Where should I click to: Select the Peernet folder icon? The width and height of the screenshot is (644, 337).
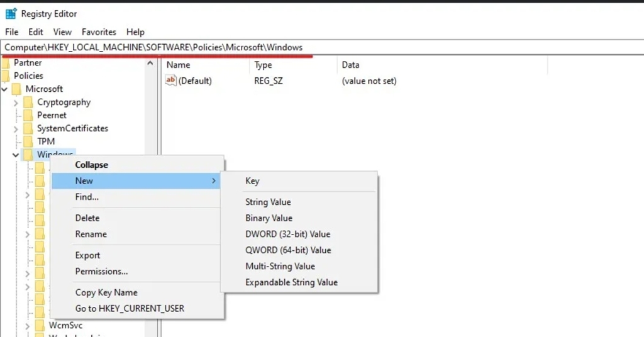click(x=28, y=115)
